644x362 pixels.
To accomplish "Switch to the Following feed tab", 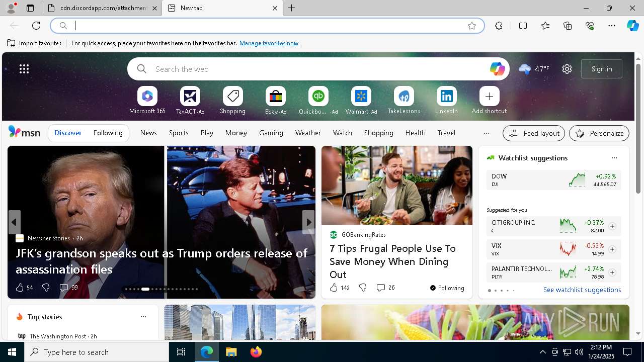I will click(x=108, y=133).
